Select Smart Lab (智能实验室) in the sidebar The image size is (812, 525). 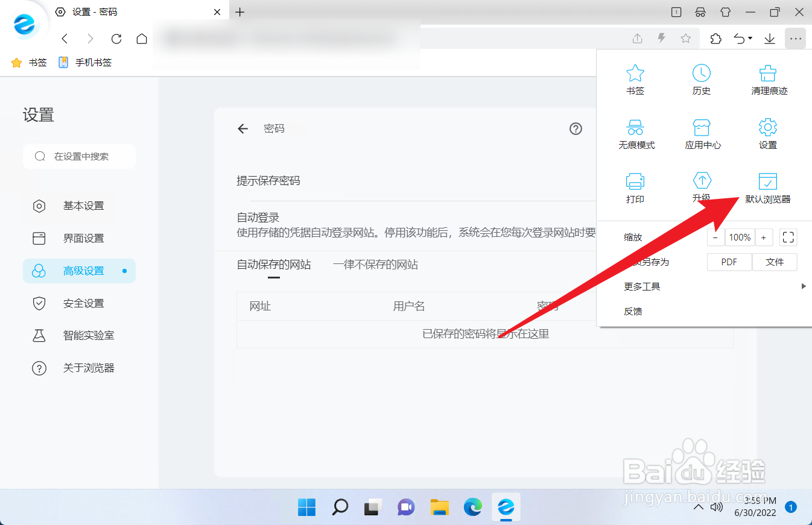(79, 336)
